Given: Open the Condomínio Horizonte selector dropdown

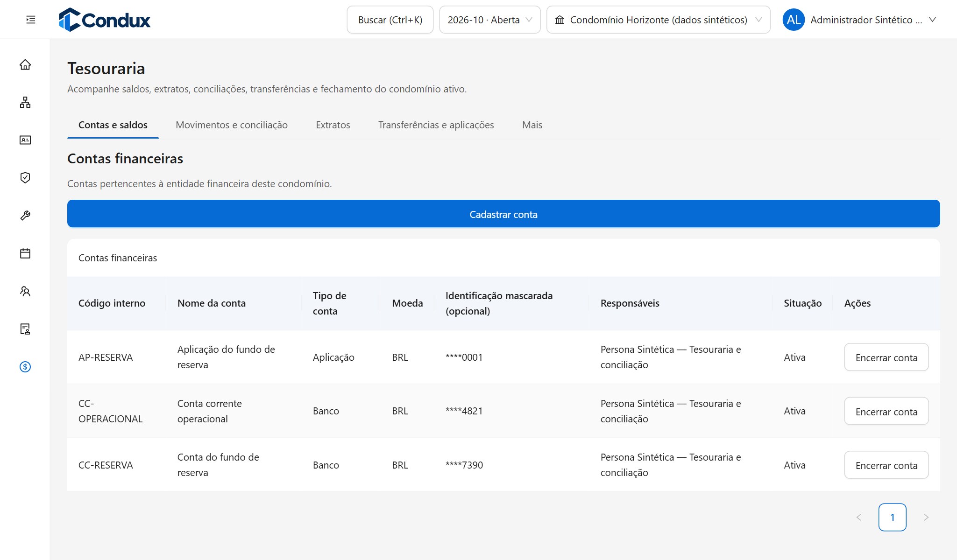Looking at the screenshot, I should click(659, 20).
